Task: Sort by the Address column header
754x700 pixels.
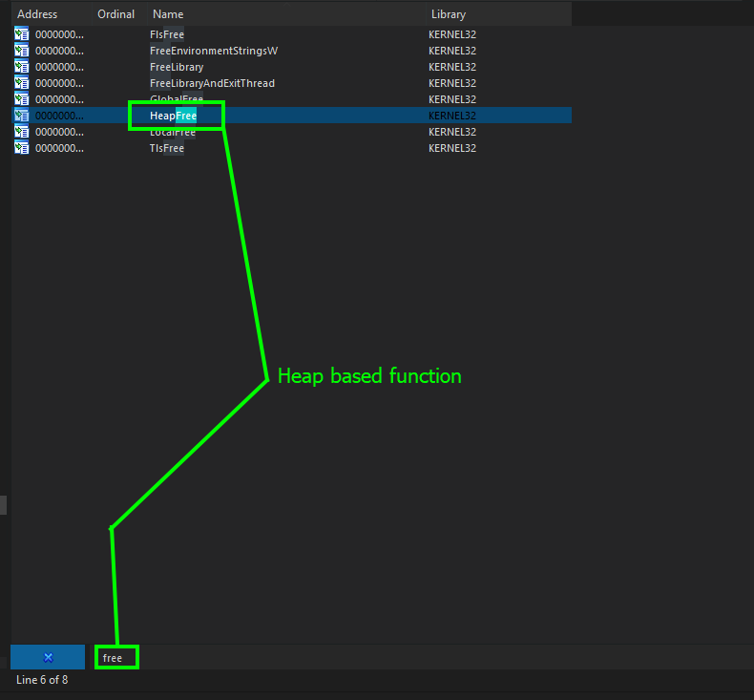Action: (x=37, y=14)
